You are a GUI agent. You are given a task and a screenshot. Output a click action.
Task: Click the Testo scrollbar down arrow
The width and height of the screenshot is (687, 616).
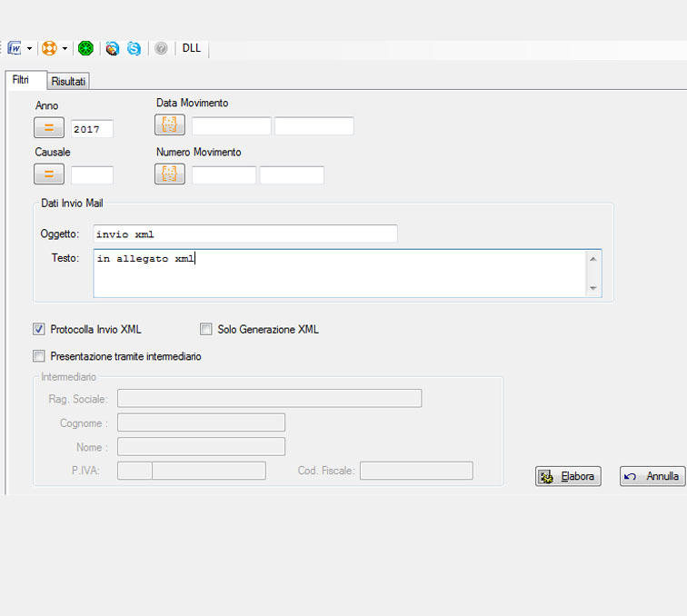593,288
